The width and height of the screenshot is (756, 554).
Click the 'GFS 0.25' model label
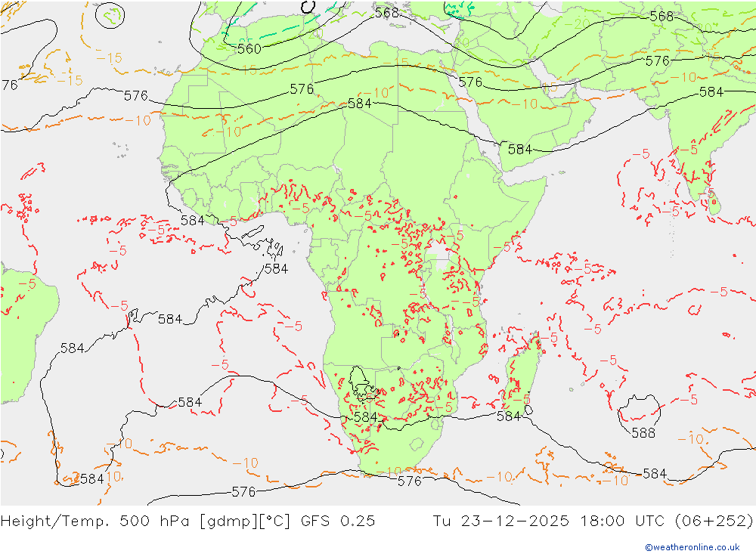click(337, 522)
